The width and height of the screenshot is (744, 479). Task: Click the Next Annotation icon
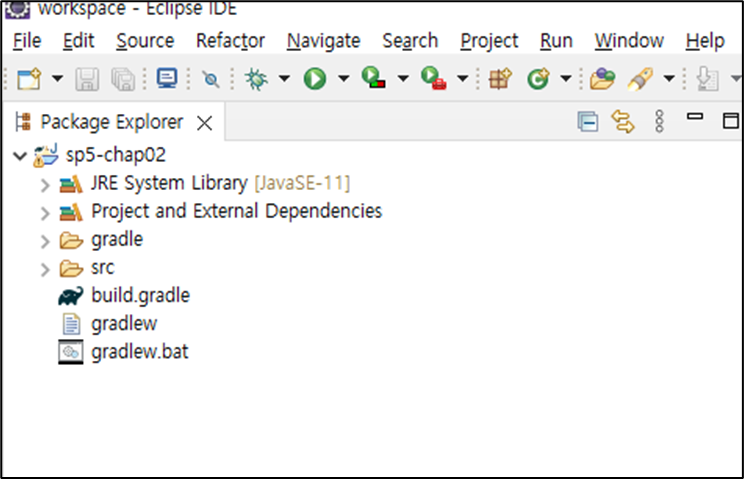pos(707,79)
